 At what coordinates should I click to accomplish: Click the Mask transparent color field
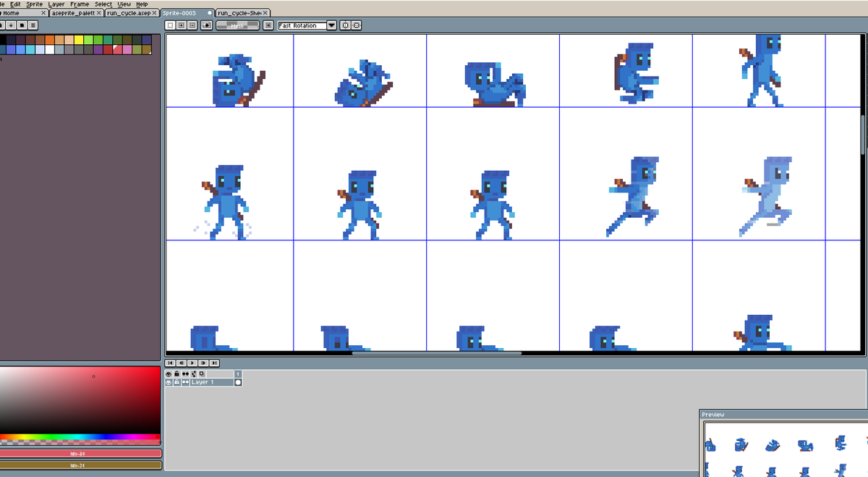tap(237, 25)
